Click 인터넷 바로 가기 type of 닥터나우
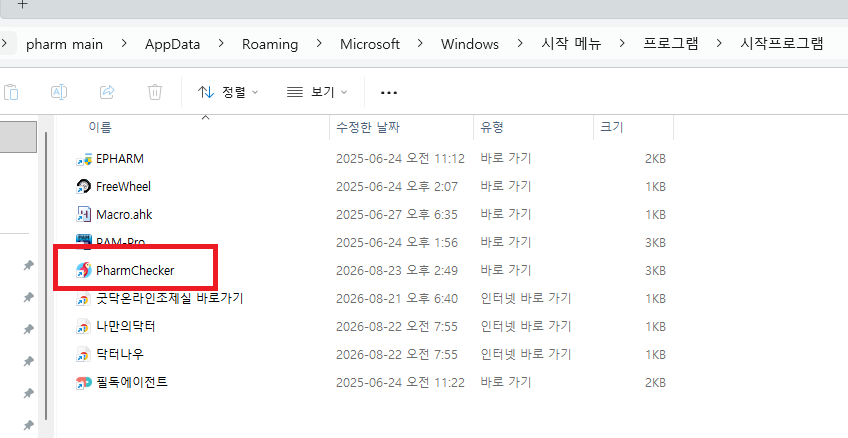 pos(526,354)
